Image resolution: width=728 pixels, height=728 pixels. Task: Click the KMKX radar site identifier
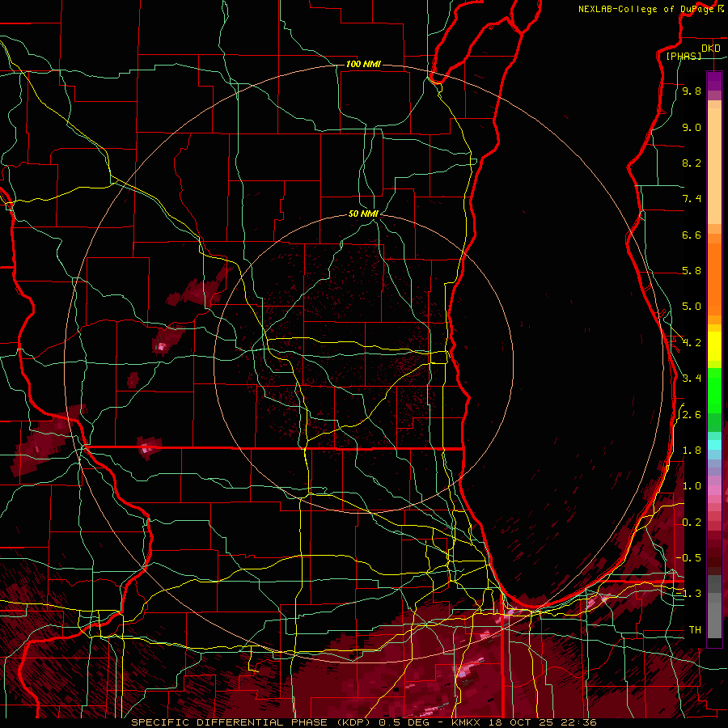(466, 722)
